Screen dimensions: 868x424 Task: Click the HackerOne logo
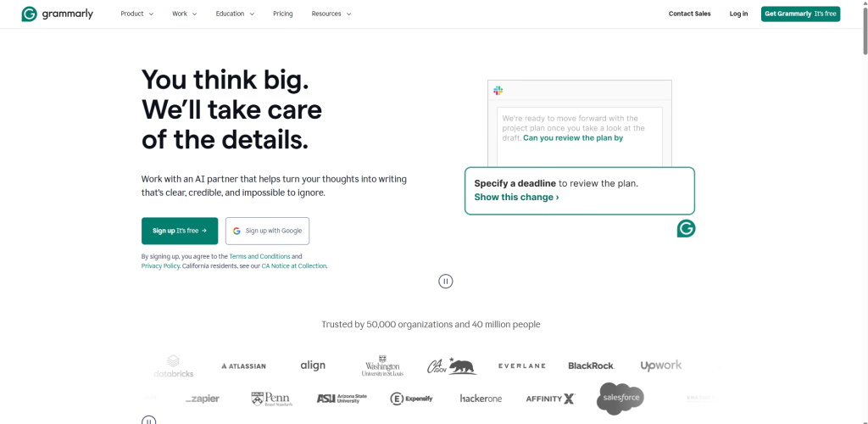point(481,399)
